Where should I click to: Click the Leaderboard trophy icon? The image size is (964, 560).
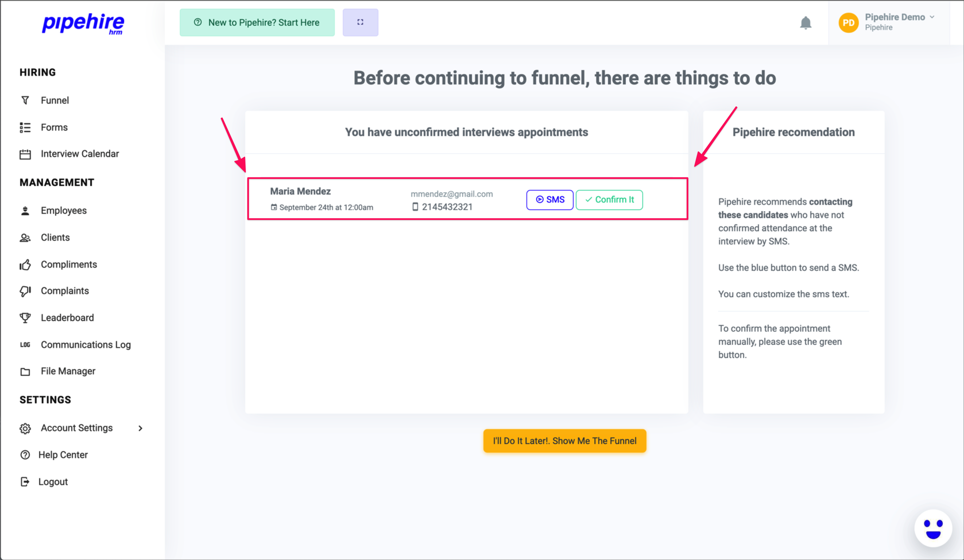(x=25, y=318)
